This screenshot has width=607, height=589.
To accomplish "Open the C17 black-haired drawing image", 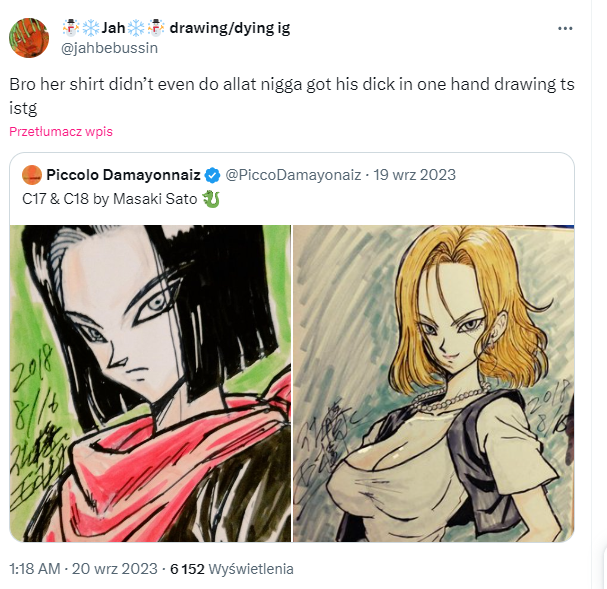I will pyautogui.click(x=150, y=383).
